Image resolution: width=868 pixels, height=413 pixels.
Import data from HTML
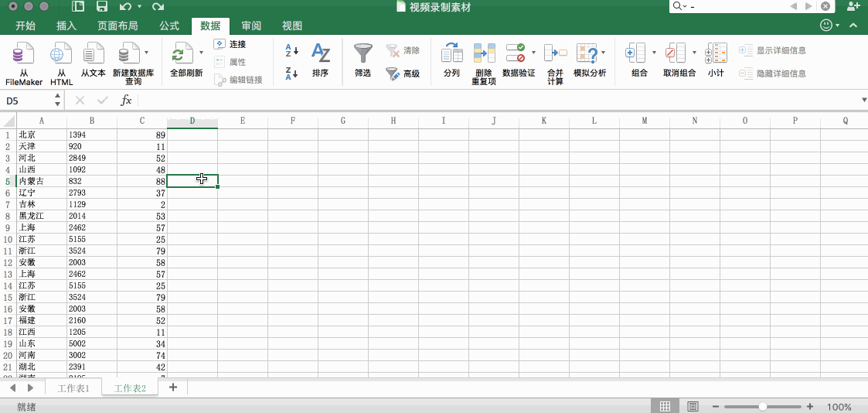pyautogui.click(x=61, y=63)
